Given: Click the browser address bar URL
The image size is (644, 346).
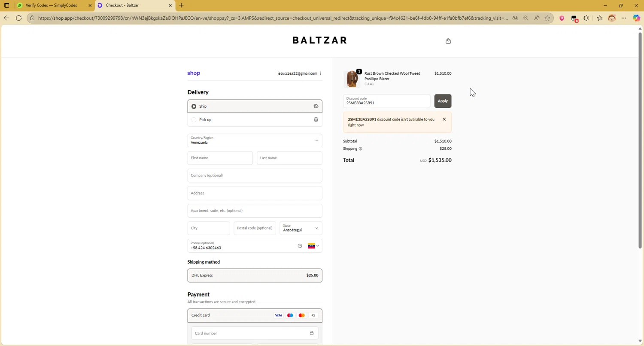Looking at the screenshot, I should click(272, 18).
